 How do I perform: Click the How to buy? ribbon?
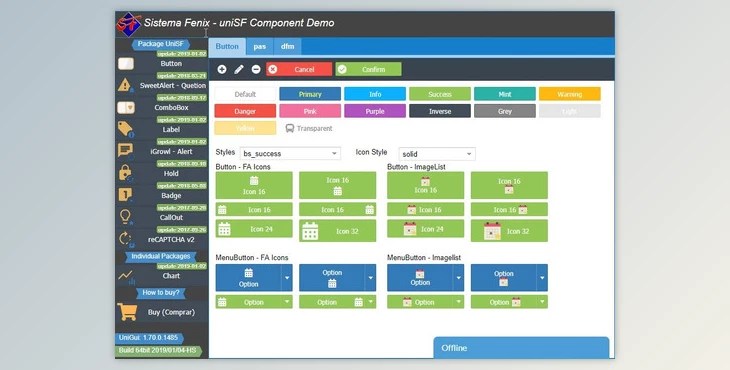161,292
